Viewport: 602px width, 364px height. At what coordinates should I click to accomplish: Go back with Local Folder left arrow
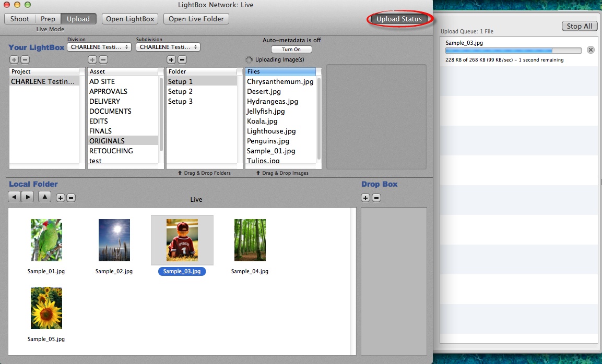click(14, 197)
